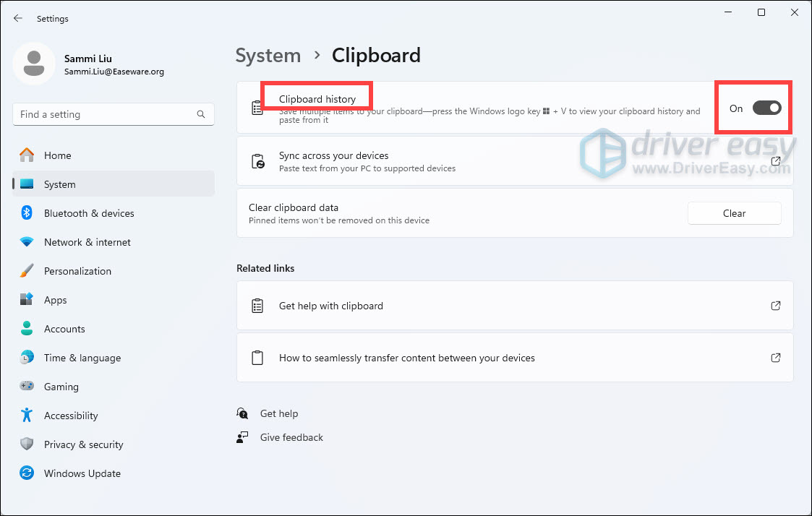
Task: Click Get help with clipboard external link
Action: tap(775, 305)
